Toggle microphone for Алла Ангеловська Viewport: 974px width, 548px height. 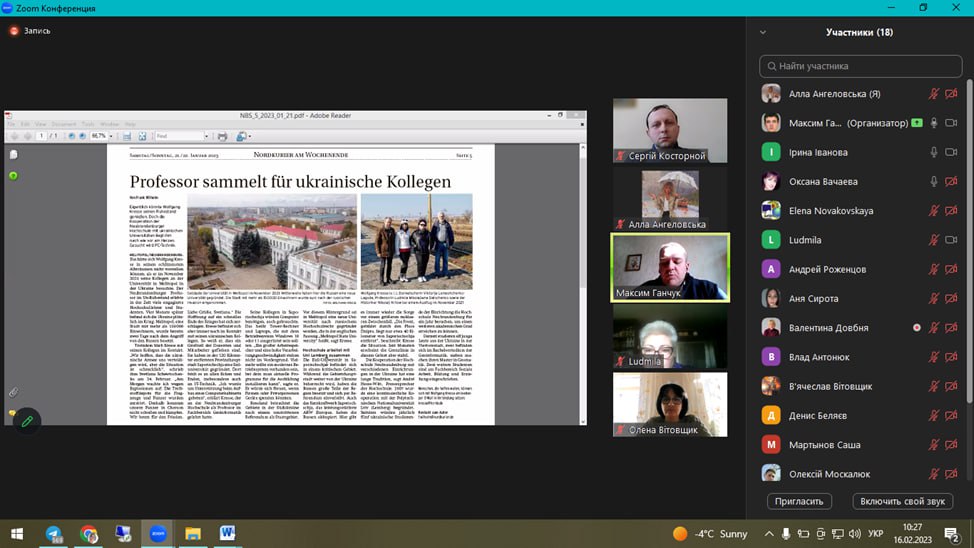pos(934,94)
